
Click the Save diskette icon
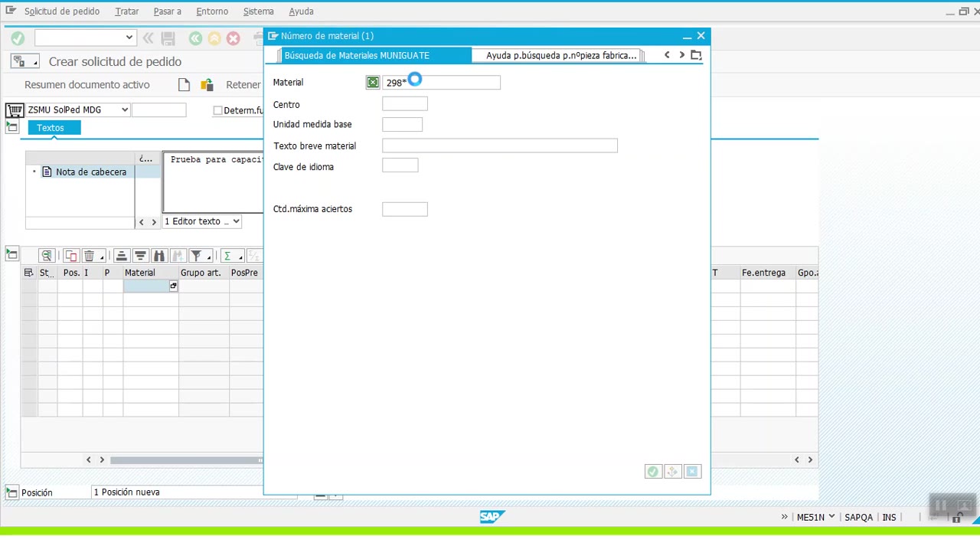tap(168, 38)
